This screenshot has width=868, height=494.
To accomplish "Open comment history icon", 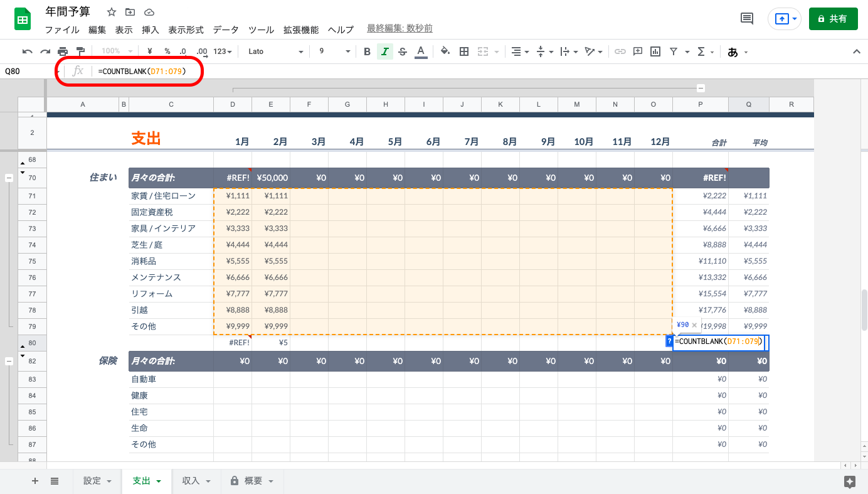I will click(747, 19).
